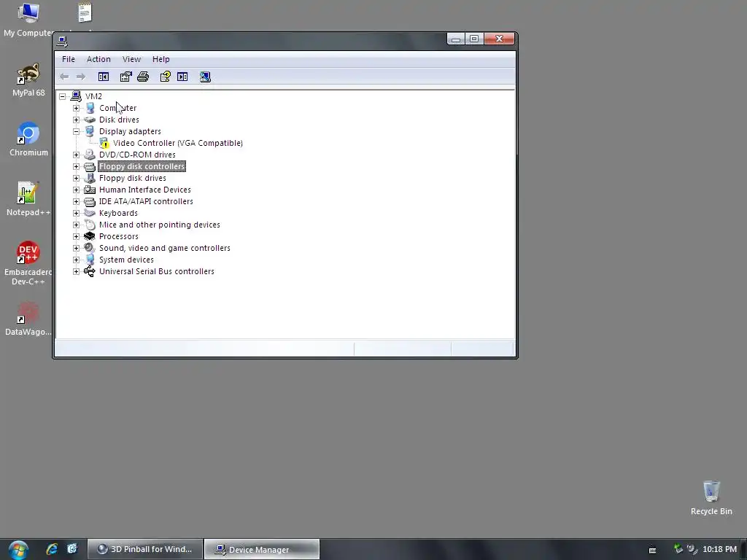Select the My Computer desktop icon

[28, 20]
